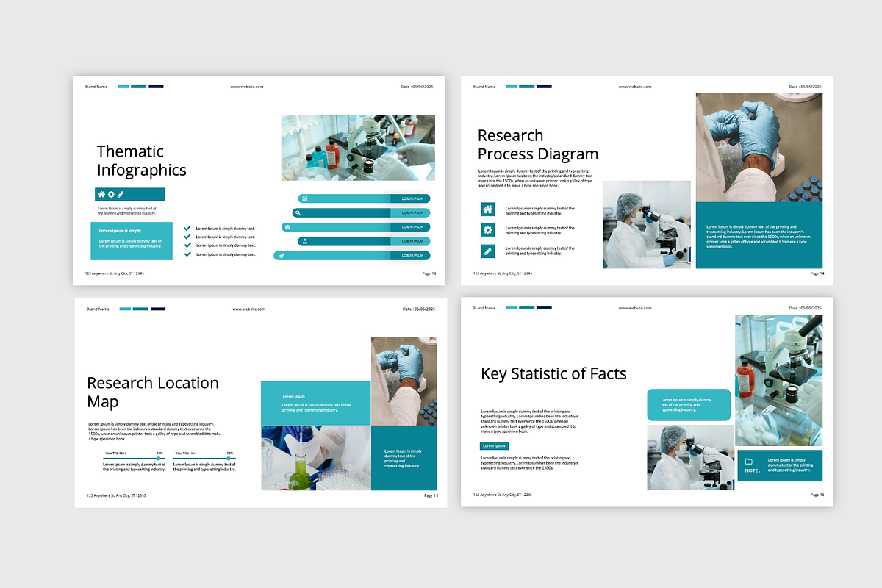Select the scientist at microscope photo on page 14
882x588 pixels.
click(647, 224)
